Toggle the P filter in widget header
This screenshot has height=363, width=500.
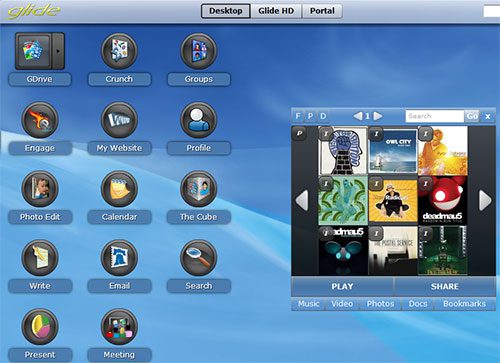click(x=310, y=116)
